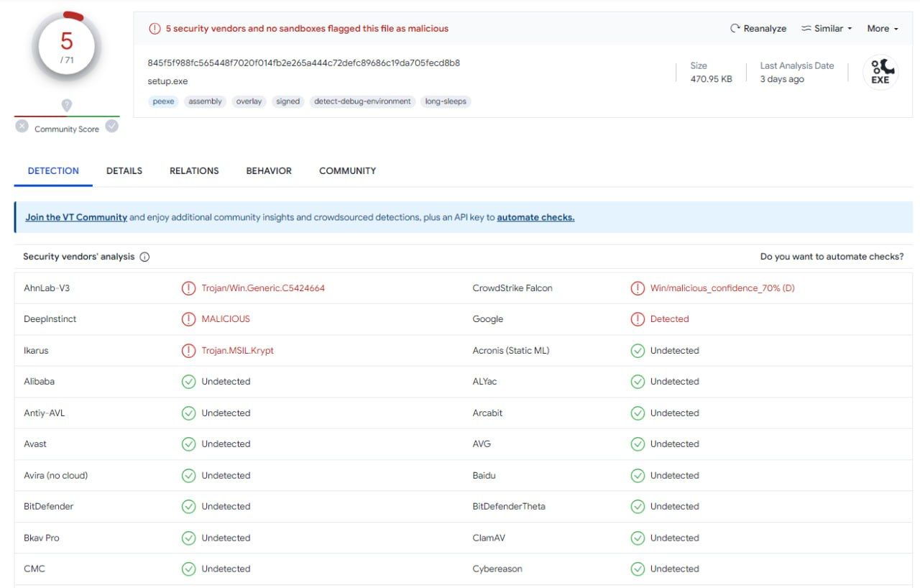The height and width of the screenshot is (588, 920).
Task: Click the detect-debug-environment tag
Action: coord(362,101)
